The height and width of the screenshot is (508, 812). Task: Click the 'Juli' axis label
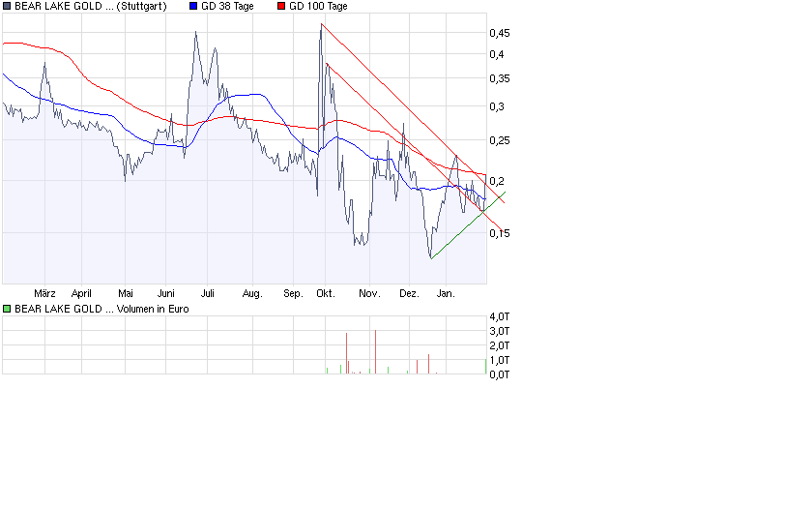click(x=207, y=293)
